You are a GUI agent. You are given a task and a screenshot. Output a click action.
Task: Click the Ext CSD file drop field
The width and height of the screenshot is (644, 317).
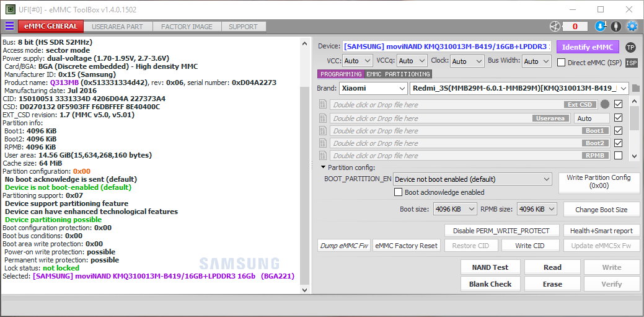pyautogui.click(x=464, y=104)
